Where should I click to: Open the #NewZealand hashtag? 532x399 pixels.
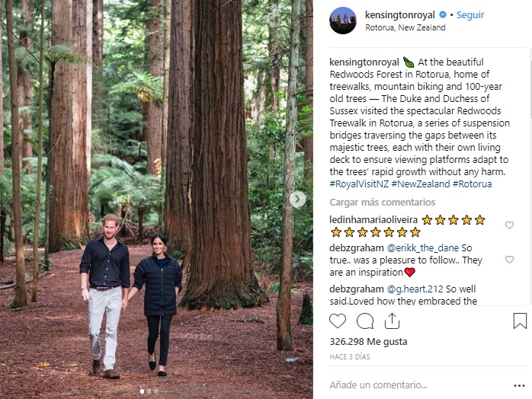422,184
